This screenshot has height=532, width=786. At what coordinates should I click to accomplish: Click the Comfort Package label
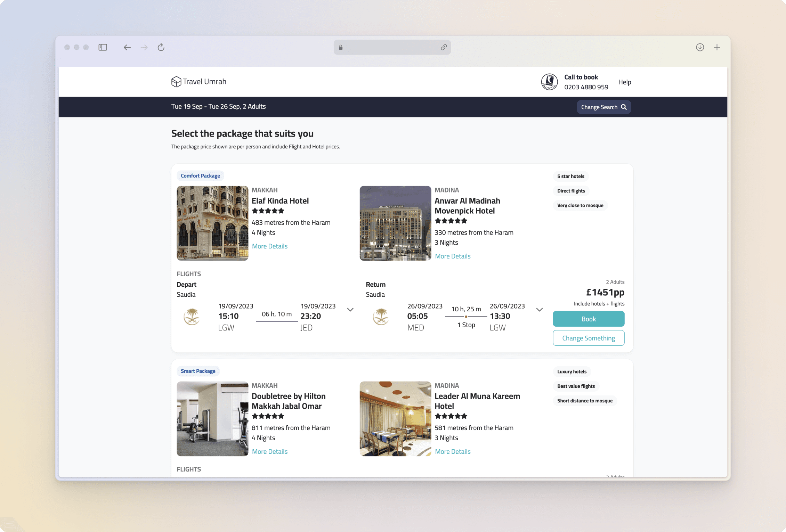200,176
